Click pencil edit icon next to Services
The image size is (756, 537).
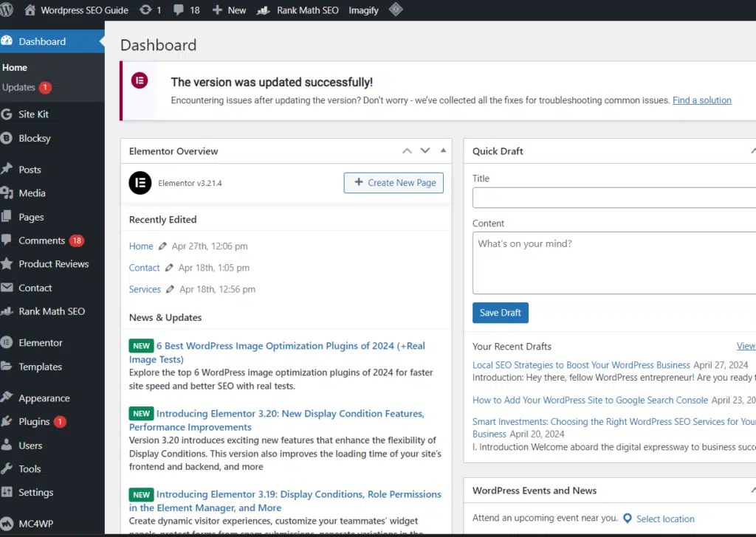(x=171, y=289)
